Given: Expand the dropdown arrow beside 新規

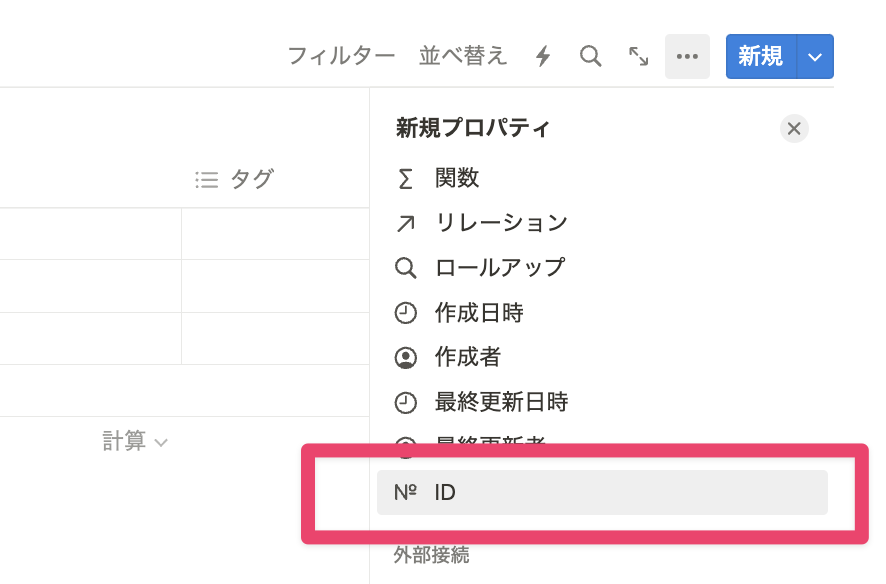Looking at the screenshot, I should pos(815,56).
